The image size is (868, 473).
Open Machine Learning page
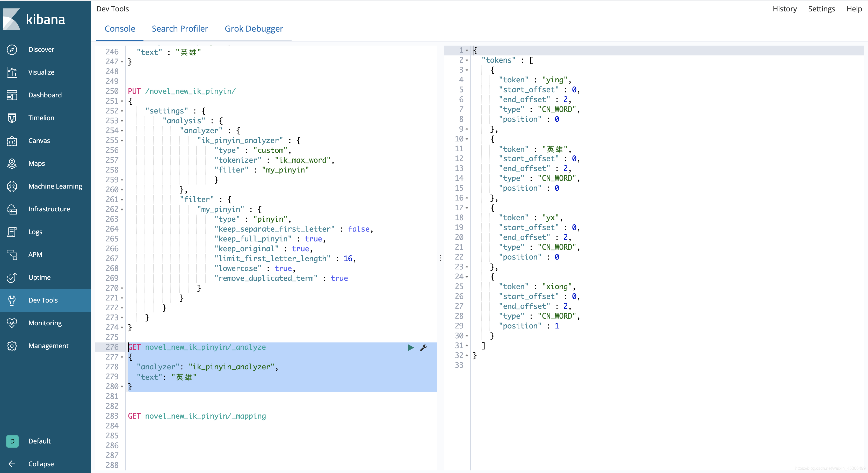tap(55, 186)
